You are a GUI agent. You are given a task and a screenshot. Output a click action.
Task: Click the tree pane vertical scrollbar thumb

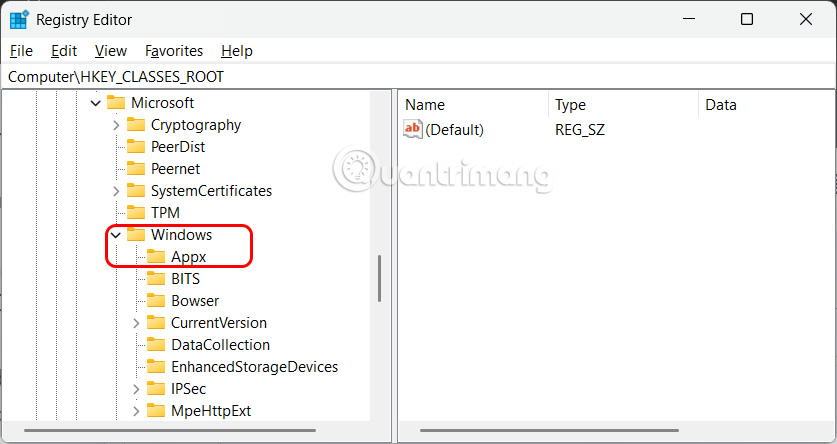380,279
